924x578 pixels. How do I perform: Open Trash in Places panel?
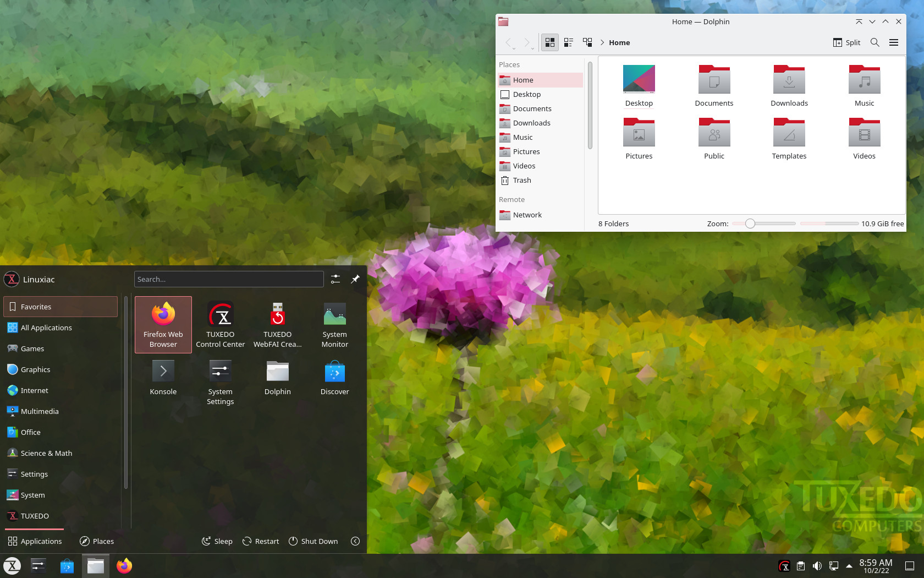(x=540, y=180)
